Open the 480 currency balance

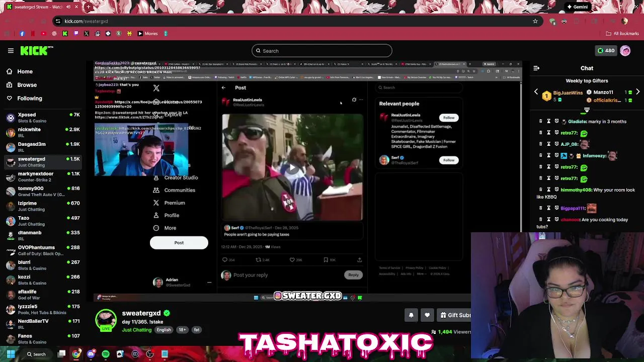[606, 51]
